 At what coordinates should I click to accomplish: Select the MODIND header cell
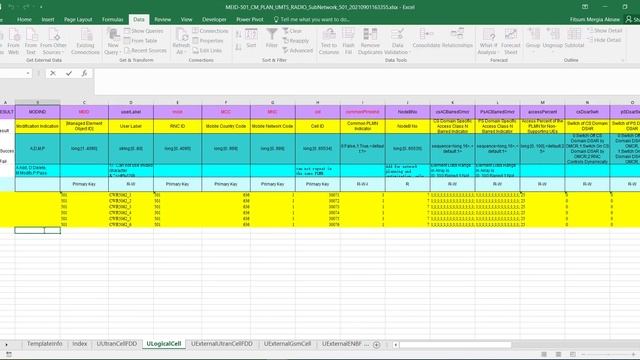click(x=38, y=112)
